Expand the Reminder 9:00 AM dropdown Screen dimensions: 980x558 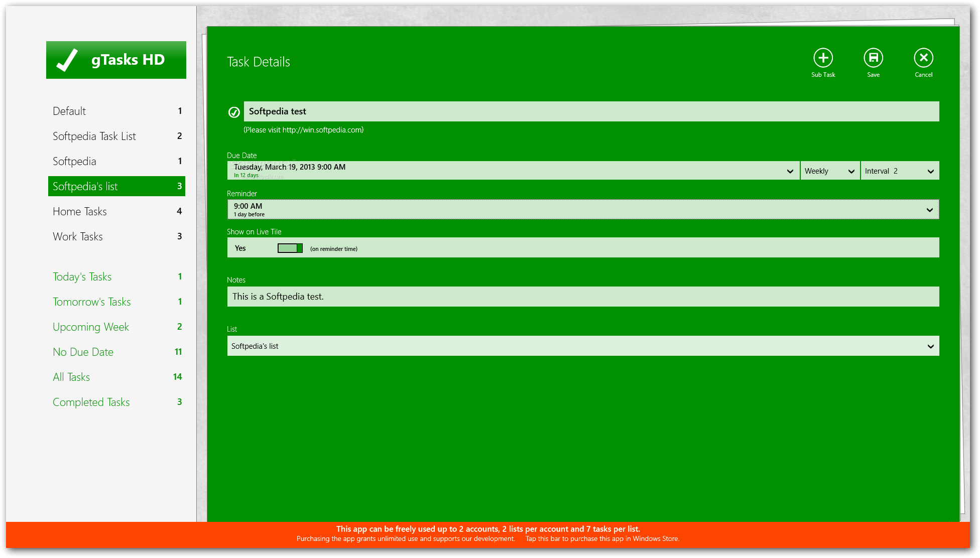(x=583, y=209)
